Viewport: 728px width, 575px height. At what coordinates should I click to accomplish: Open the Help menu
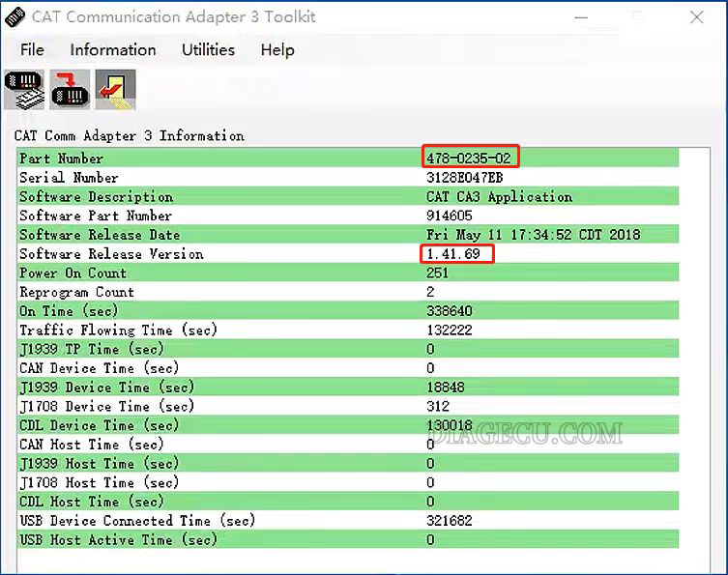tap(277, 49)
